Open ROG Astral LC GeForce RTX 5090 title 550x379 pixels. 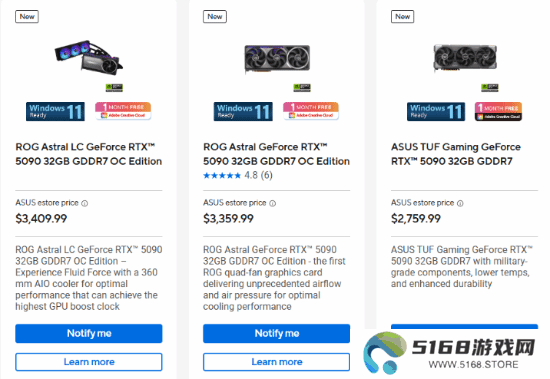click(x=88, y=154)
